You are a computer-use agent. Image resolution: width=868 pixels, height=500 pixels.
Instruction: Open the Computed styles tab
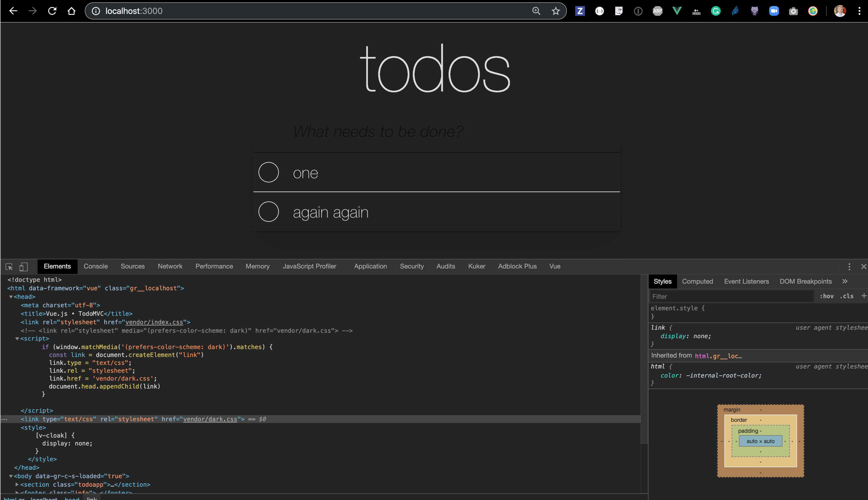pyautogui.click(x=697, y=281)
